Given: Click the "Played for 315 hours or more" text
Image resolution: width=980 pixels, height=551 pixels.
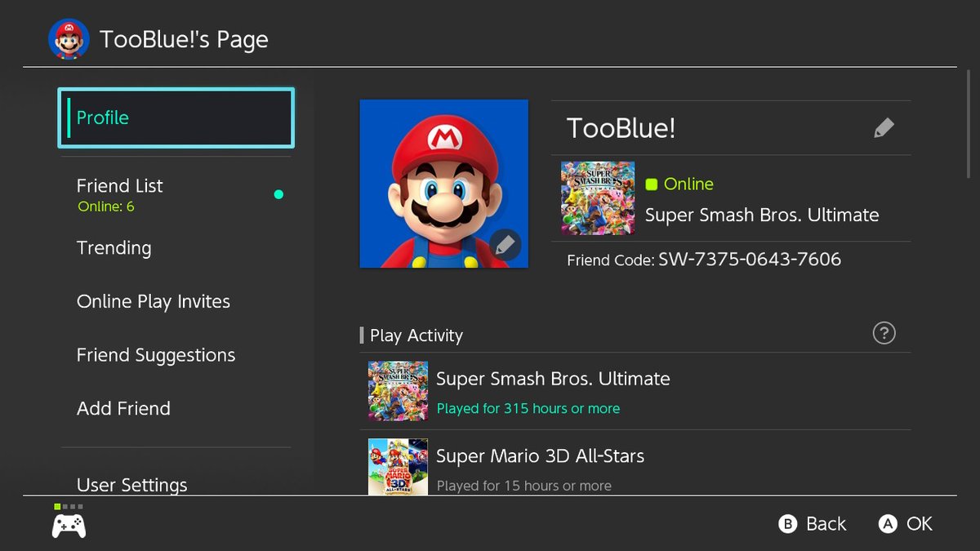Looking at the screenshot, I should (x=528, y=408).
